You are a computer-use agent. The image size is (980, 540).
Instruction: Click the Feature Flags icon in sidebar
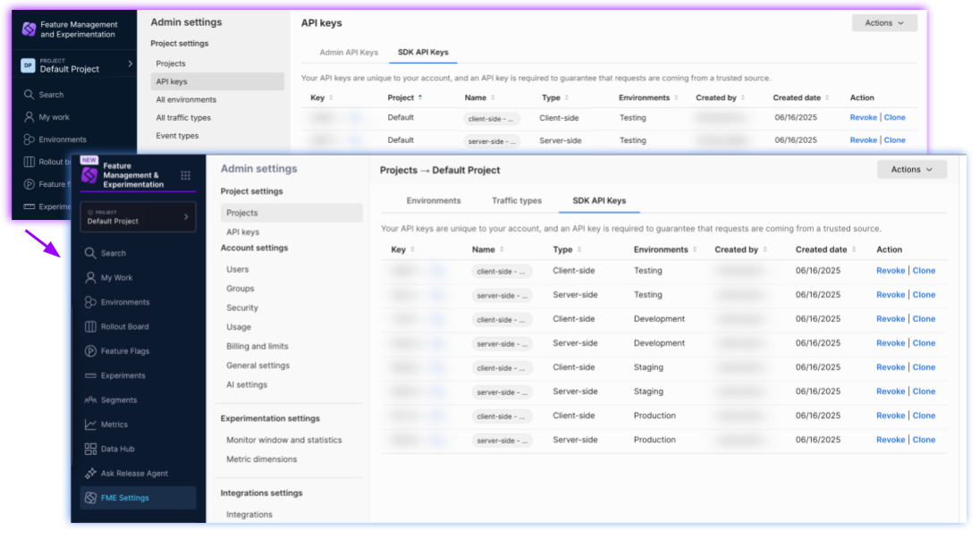[x=90, y=351]
